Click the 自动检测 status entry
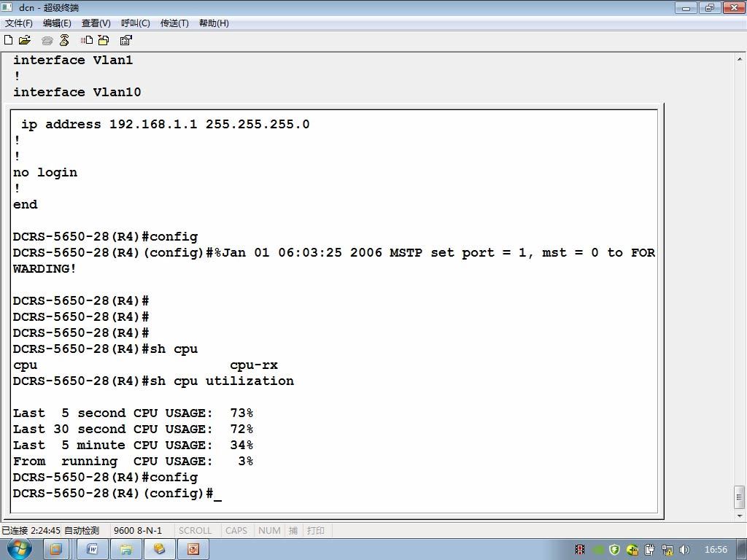The image size is (747, 560). (82, 531)
